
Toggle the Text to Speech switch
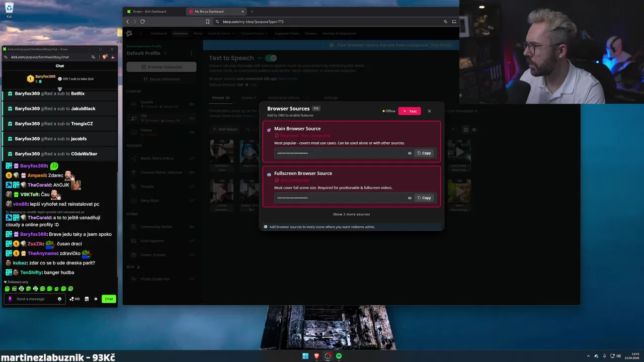coord(271,58)
